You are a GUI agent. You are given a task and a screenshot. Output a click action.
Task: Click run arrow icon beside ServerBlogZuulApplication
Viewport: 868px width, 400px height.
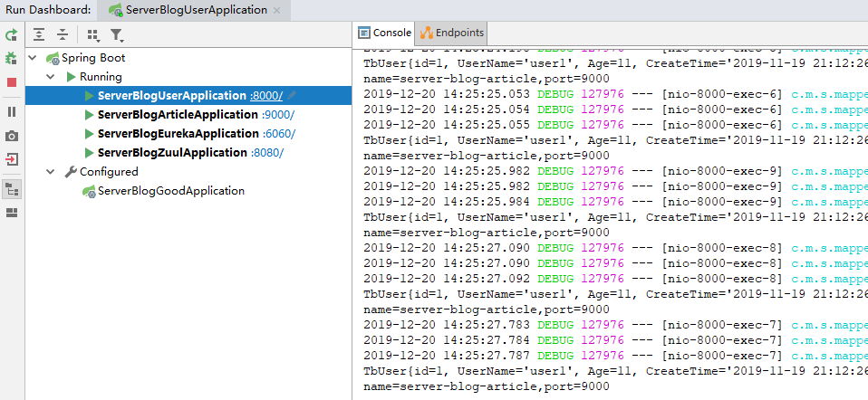click(89, 152)
